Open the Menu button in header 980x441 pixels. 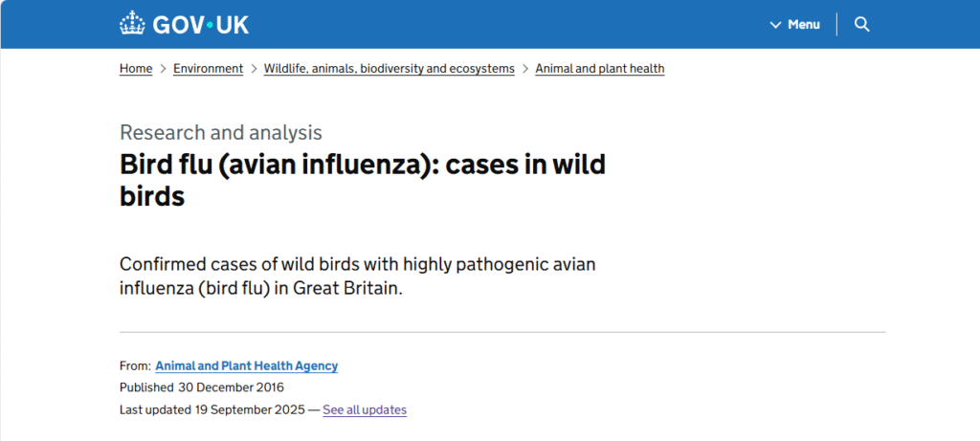tap(803, 24)
